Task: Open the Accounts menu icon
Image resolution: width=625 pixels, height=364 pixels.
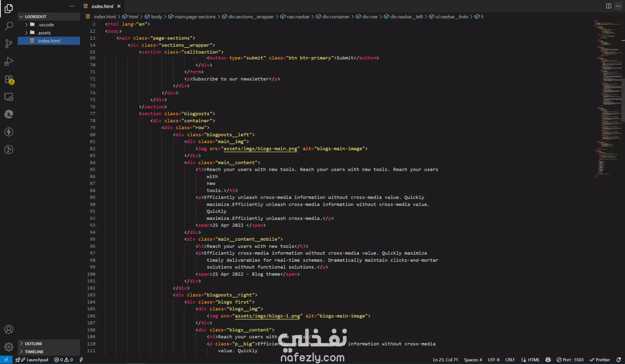Action: [x=9, y=329]
